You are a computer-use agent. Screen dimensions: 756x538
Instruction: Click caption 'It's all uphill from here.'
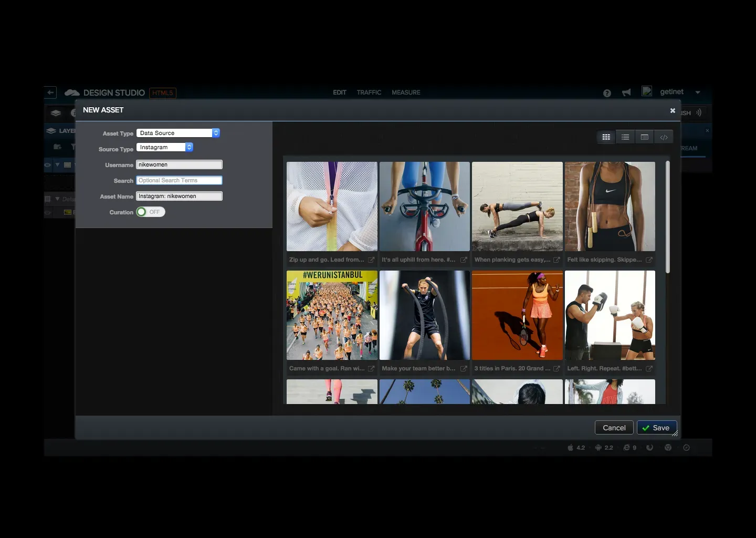(418, 260)
